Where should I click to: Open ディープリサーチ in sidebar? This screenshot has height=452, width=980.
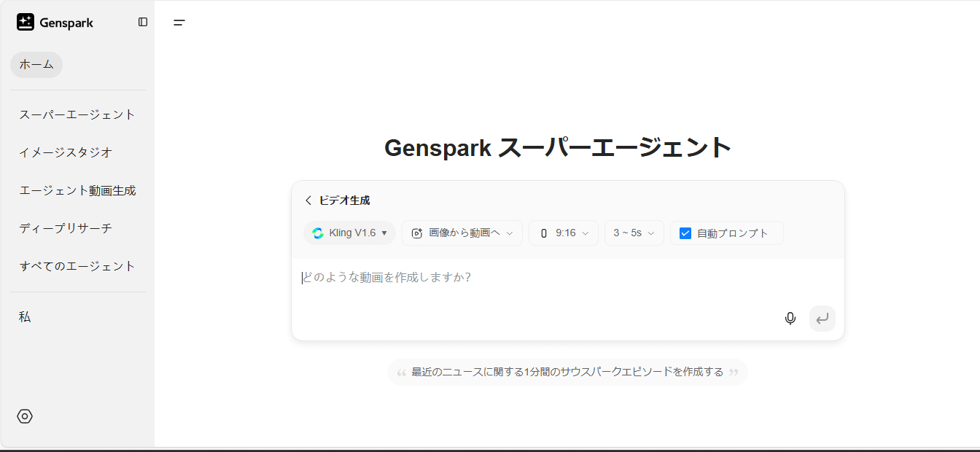[66, 228]
